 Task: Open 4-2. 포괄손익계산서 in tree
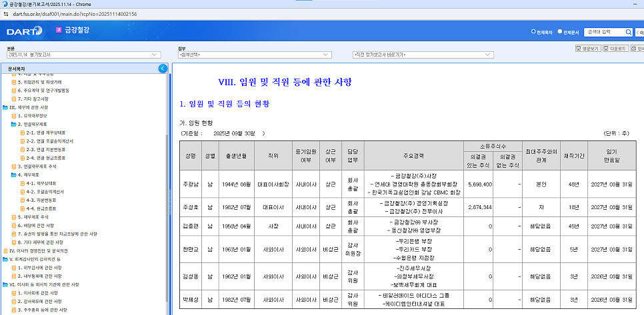click(47, 192)
